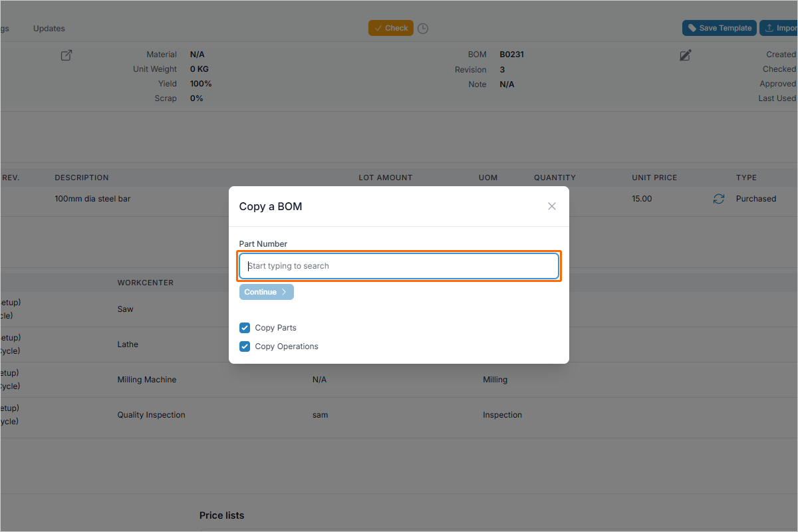Close the Copy a BOM dialog
The image size is (798, 532).
[x=551, y=206]
